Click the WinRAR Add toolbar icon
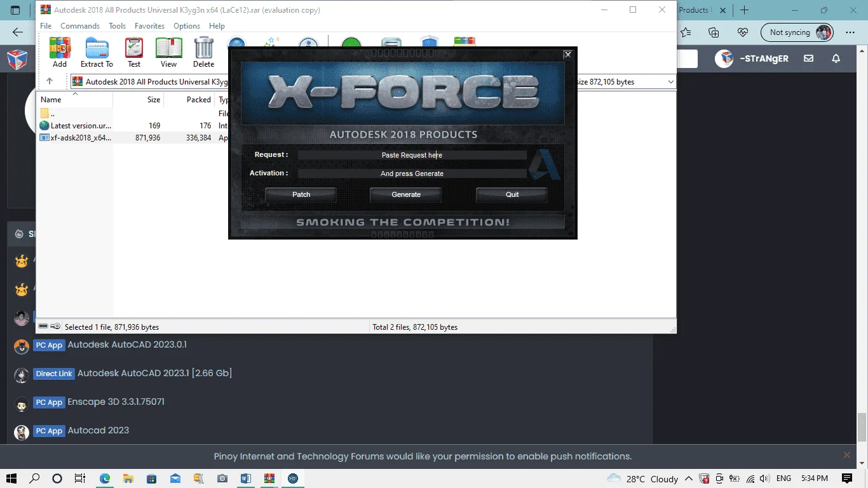This screenshot has width=868, height=488. point(60,52)
